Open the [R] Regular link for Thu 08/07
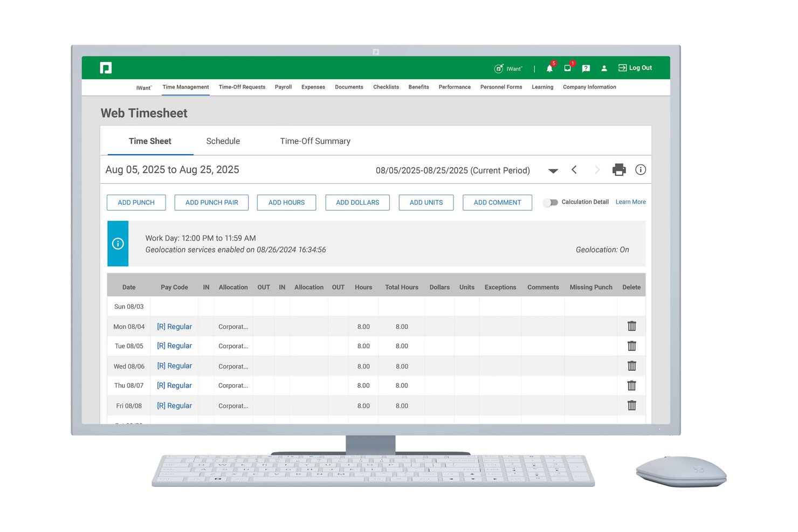Screen dimensions: 798x532 coord(174,385)
